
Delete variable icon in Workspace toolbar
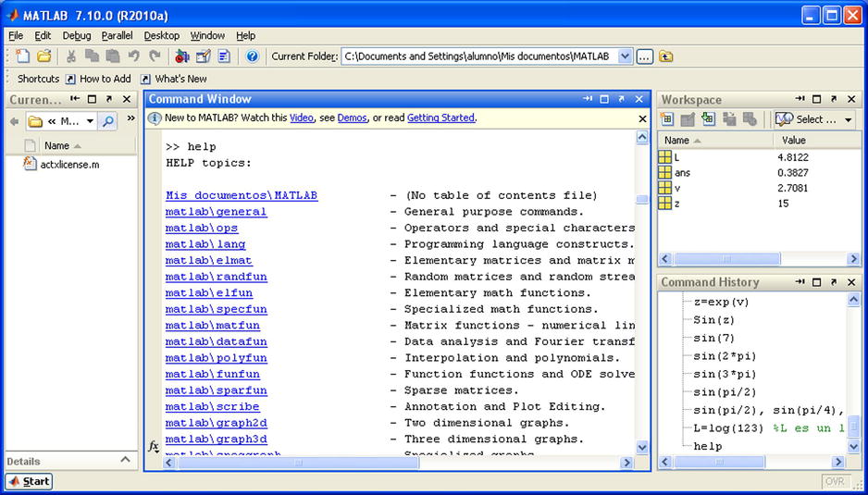pyautogui.click(x=750, y=118)
